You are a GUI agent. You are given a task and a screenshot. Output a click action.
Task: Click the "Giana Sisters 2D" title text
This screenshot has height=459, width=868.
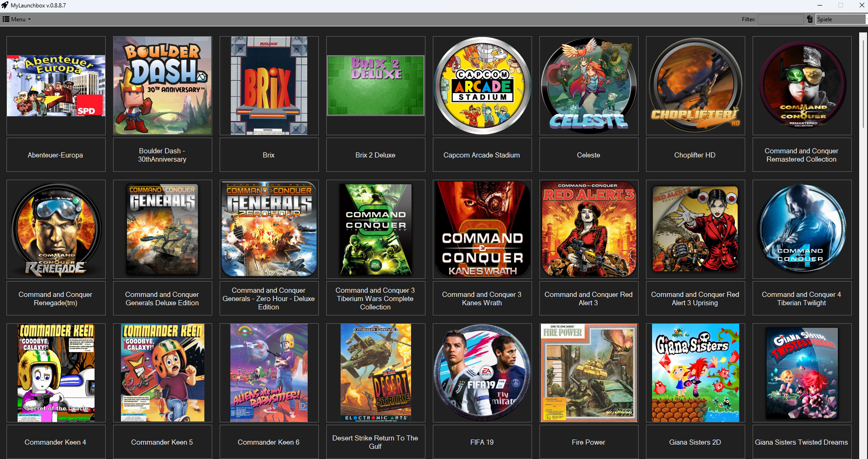pos(695,442)
